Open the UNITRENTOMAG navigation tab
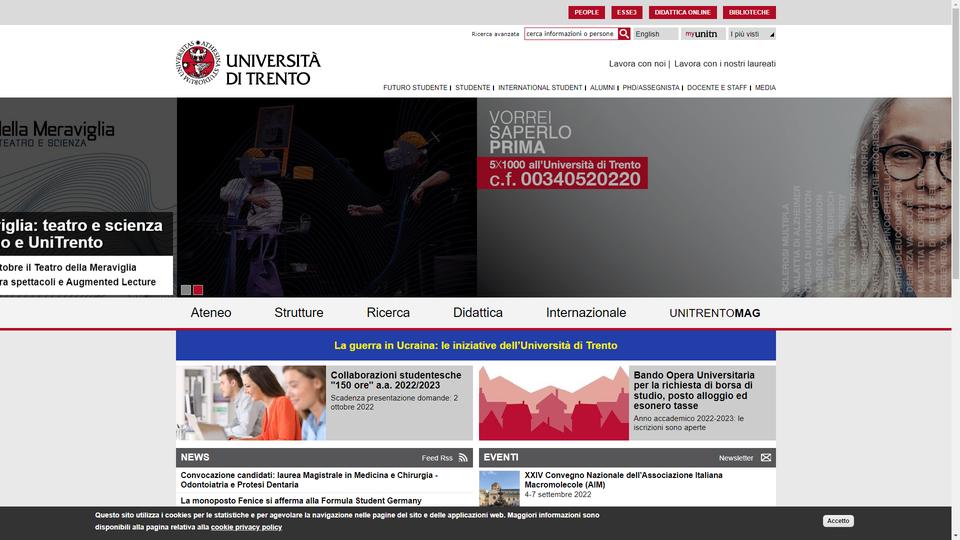The width and height of the screenshot is (960, 540). click(x=714, y=313)
